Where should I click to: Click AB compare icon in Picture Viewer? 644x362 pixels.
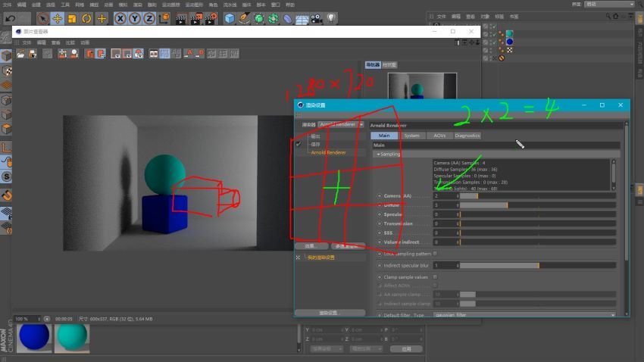[153, 54]
